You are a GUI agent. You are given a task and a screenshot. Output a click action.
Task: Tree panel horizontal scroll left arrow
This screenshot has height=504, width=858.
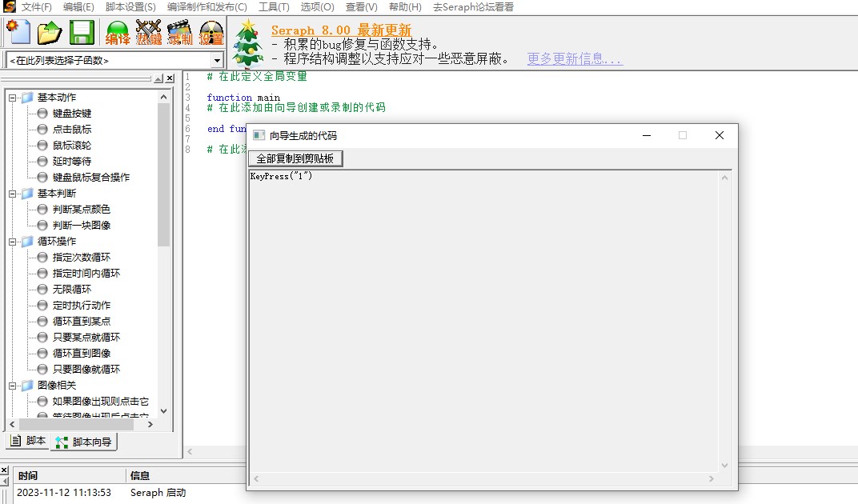[12, 424]
